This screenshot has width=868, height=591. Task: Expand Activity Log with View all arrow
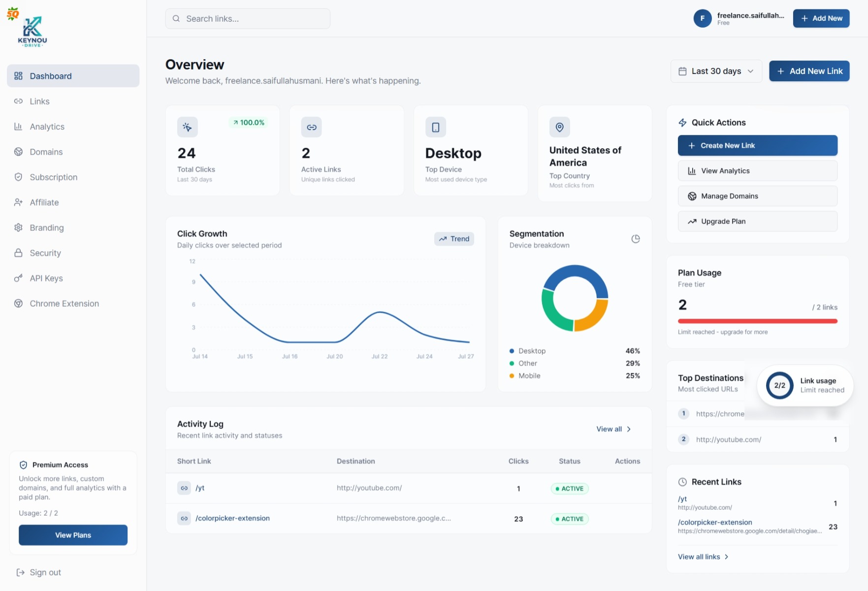pos(613,429)
